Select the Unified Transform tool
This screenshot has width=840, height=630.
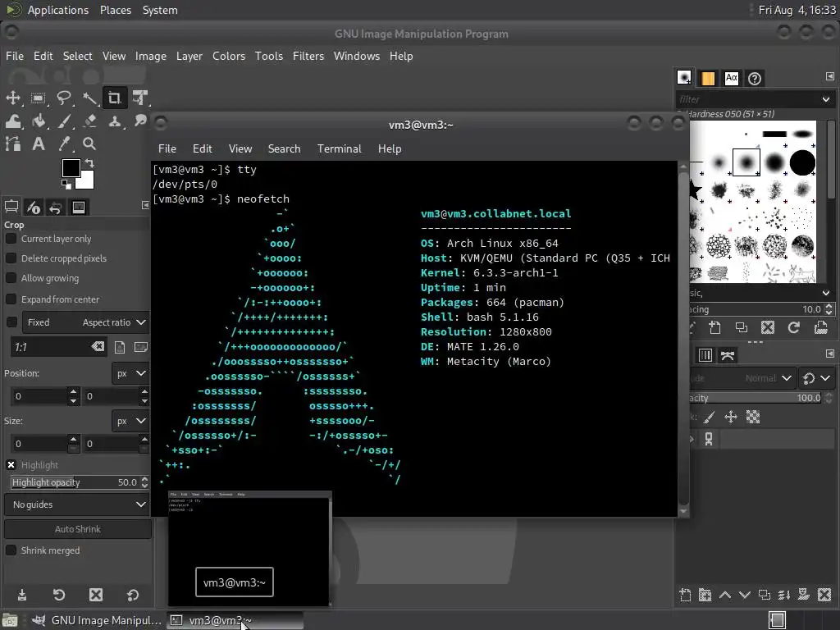point(140,98)
